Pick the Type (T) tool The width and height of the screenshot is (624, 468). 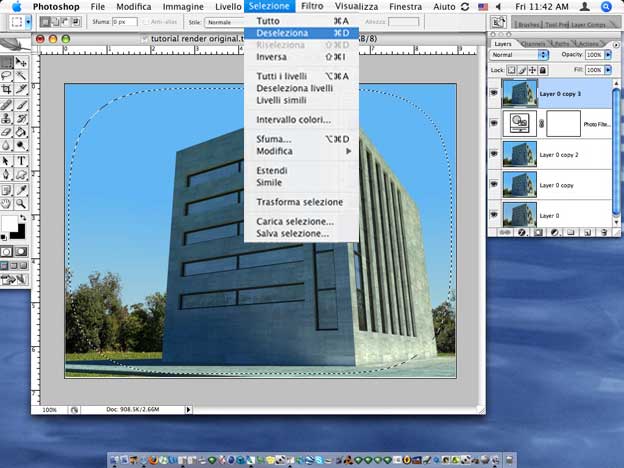[22, 160]
